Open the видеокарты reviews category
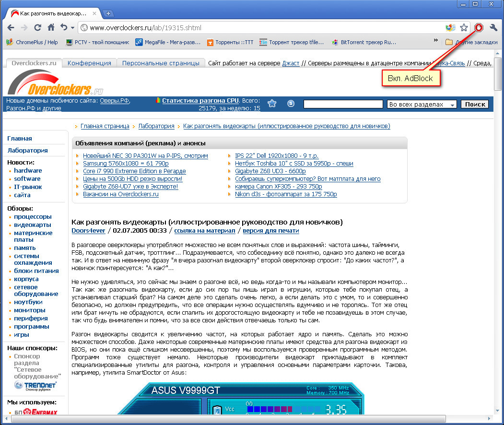504x425 pixels. tap(33, 225)
